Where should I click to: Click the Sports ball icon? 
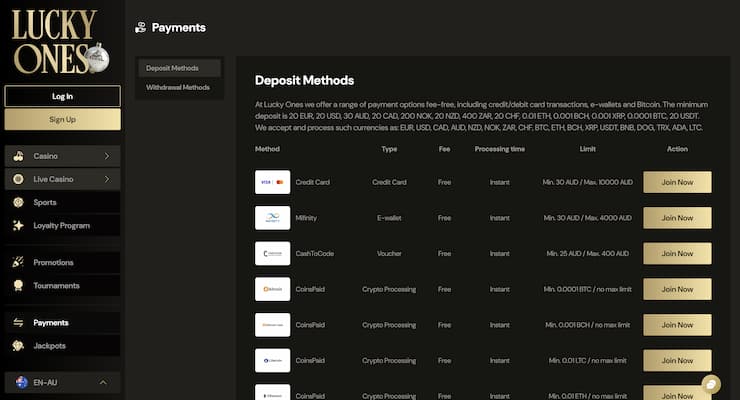(18, 202)
